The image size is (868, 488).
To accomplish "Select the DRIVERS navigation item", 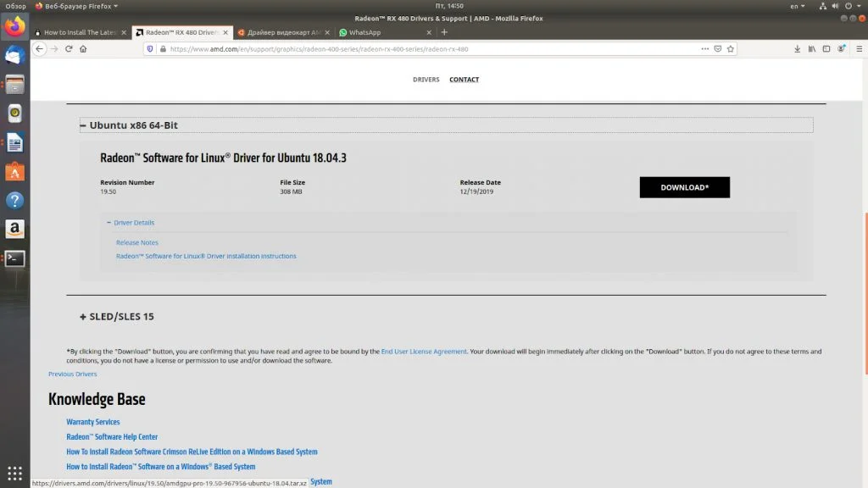I will click(x=426, y=80).
